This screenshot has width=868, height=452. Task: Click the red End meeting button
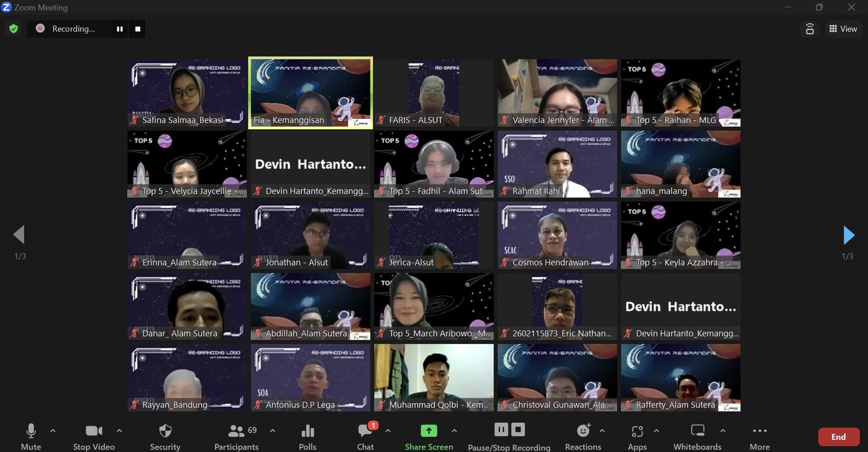tap(838, 437)
